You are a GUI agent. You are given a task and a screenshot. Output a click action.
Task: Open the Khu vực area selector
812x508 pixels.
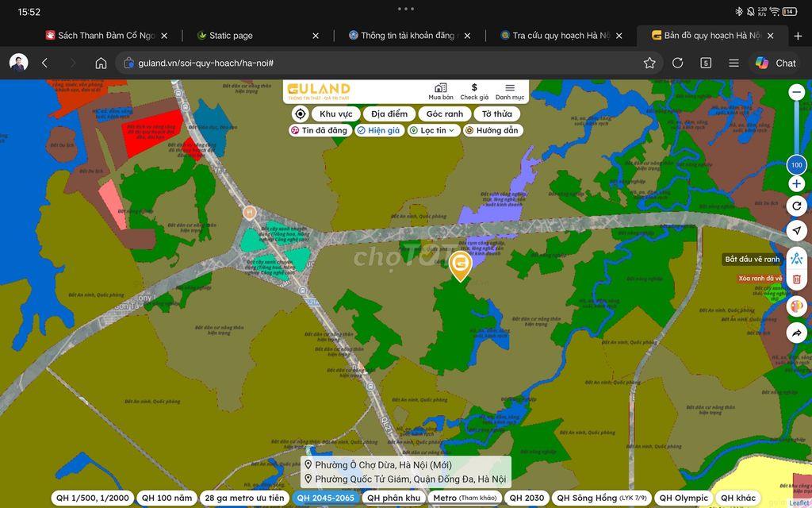tap(336, 114)
